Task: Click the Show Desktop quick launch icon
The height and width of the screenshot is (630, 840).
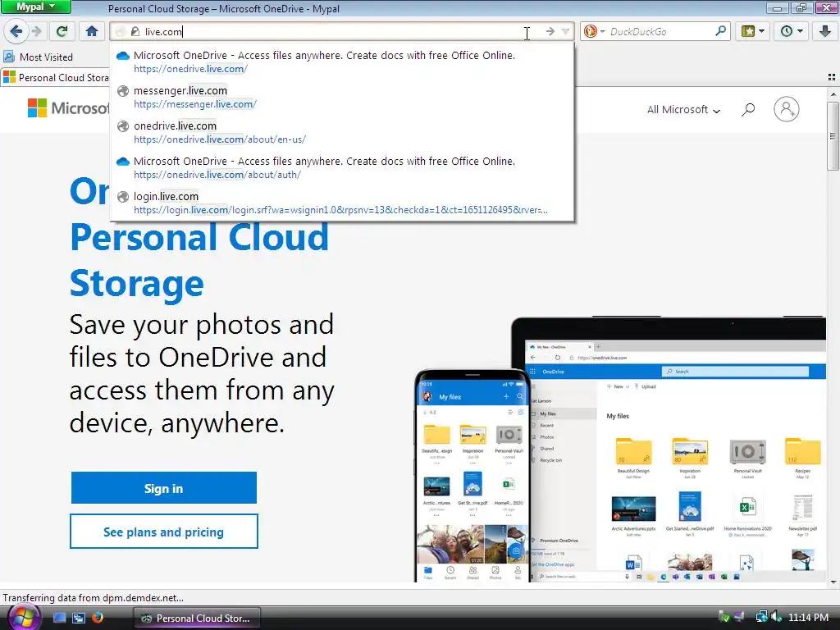Action: click(x=60, y=618)
